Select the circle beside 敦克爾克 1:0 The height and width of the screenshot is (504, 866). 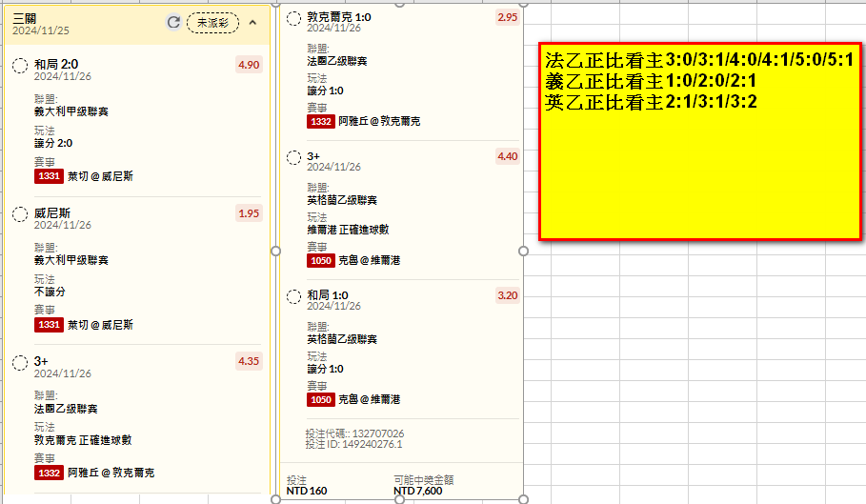tap(293, 17)
